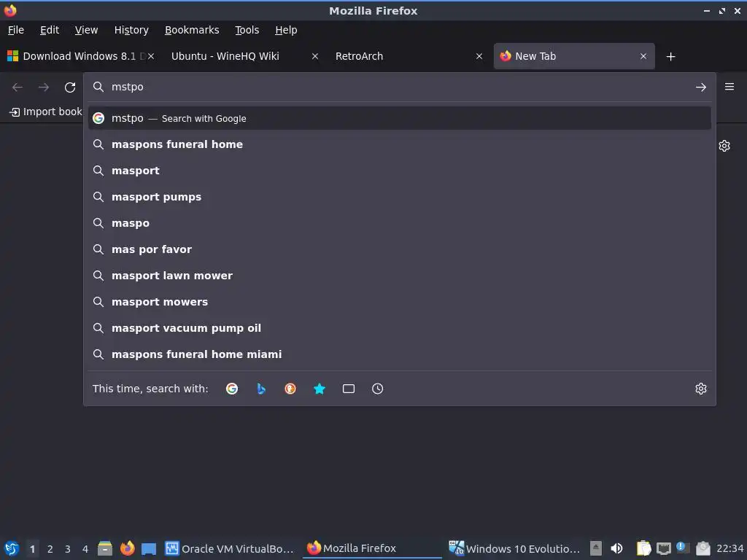Click the 22:34 clock in taskbar
Screen dimensions: 747x560
tap(729, 549)
